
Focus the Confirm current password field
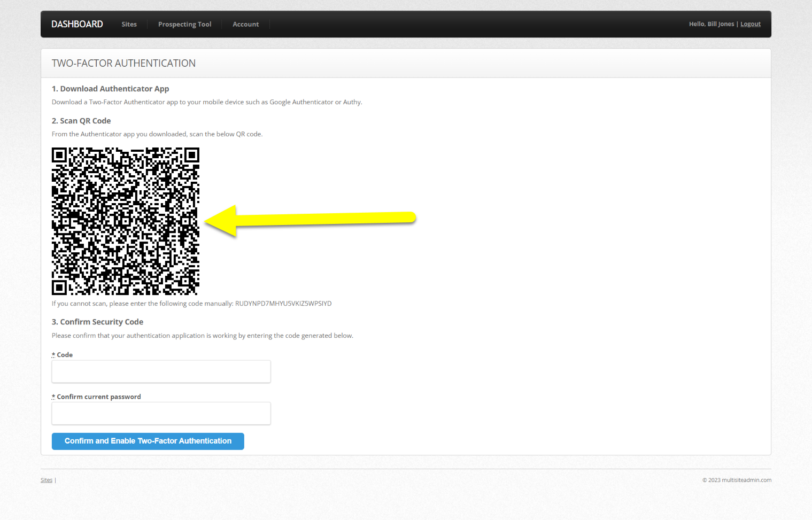point(161,414)
